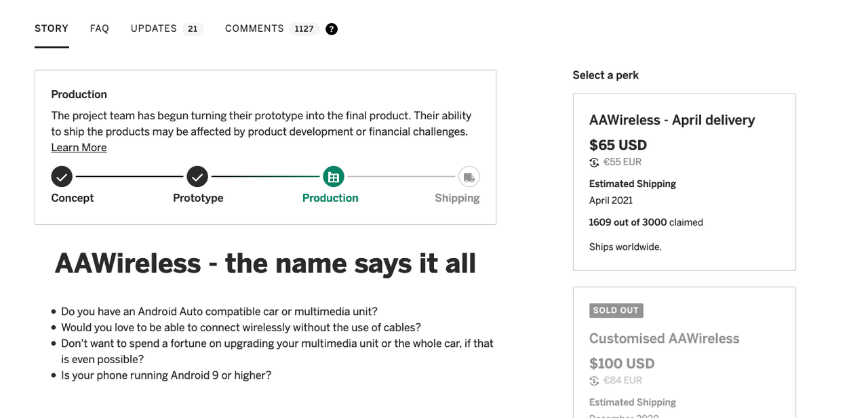
Task: Click the comments help question mark icon
Action: (x=332, y=29)
